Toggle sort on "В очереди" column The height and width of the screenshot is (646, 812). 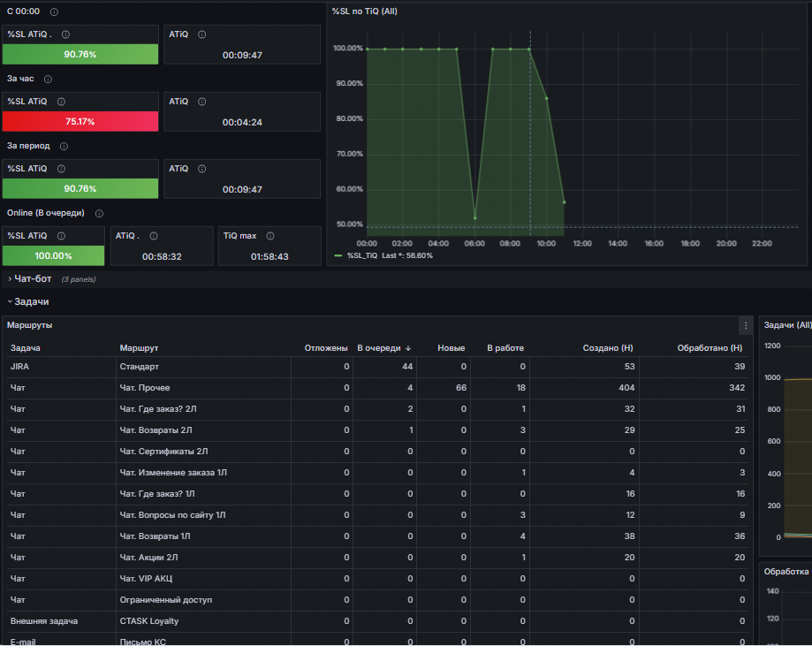[x=383, y=348]
